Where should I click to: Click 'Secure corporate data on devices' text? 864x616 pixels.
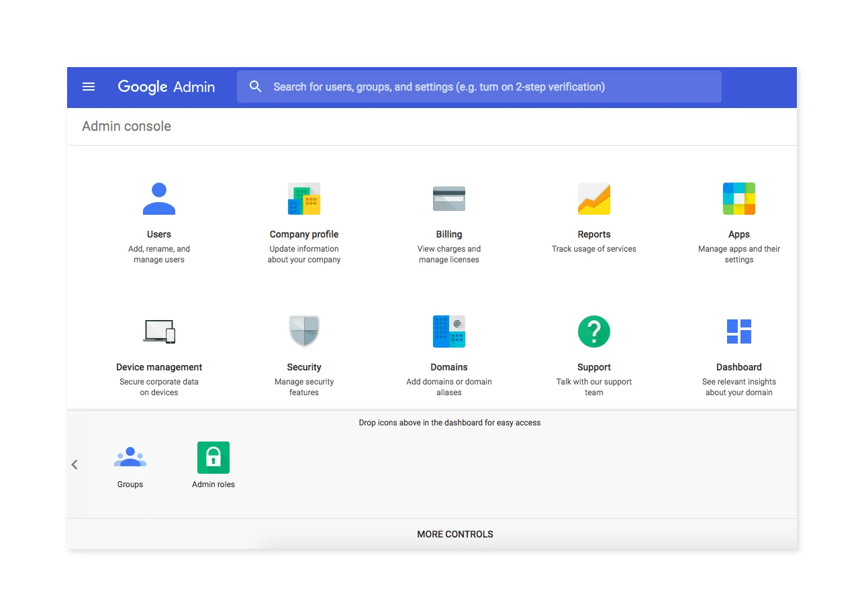click(159, 387)
